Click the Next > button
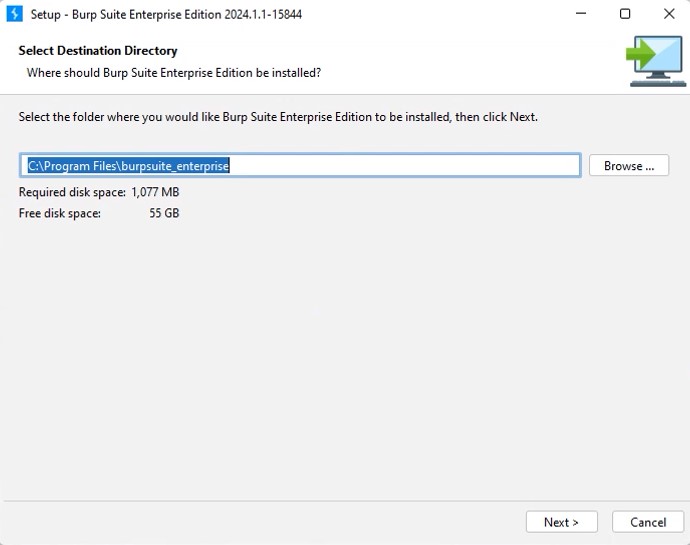This screenshot has width=690, height=545. [x=562, y=522]
